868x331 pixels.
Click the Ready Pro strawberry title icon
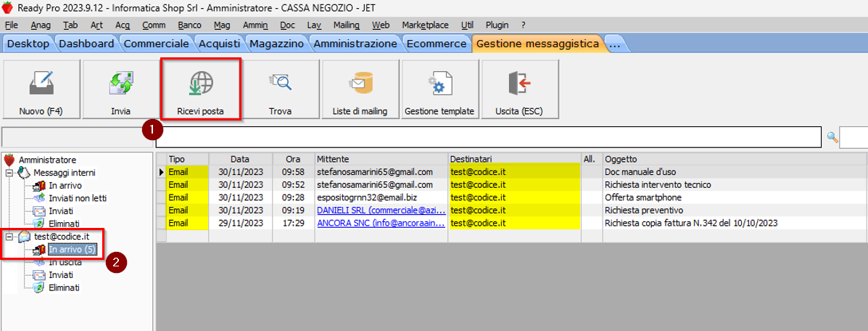[8, 7]
